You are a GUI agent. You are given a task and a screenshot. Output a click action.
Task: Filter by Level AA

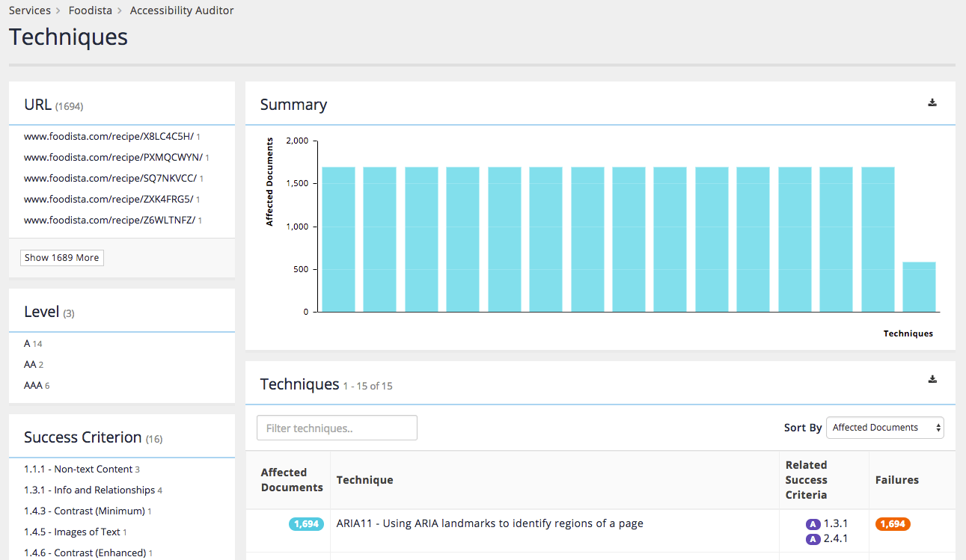pyautogui.click(x=30, y=365)
